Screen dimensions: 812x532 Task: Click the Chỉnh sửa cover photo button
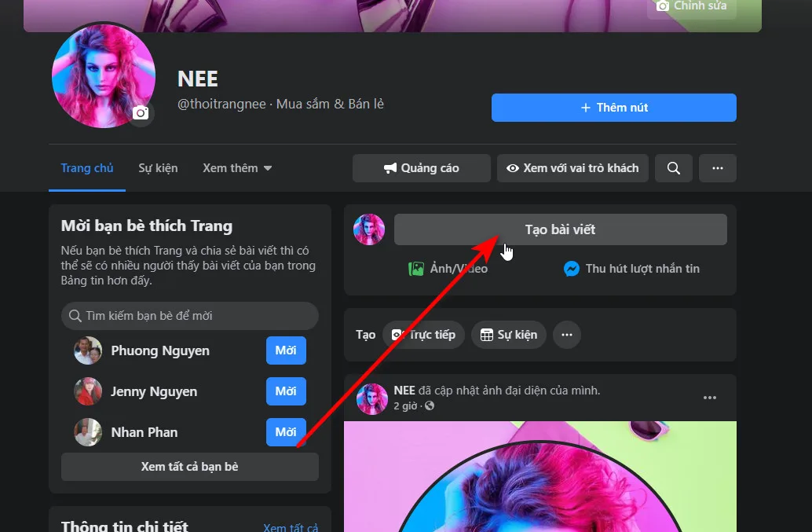[x=692, y=6]
